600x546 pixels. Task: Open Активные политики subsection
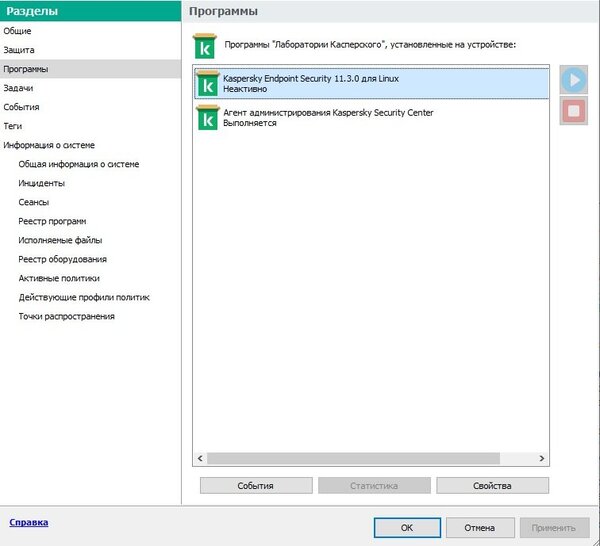pyautogui.click(x=59, y=278)
